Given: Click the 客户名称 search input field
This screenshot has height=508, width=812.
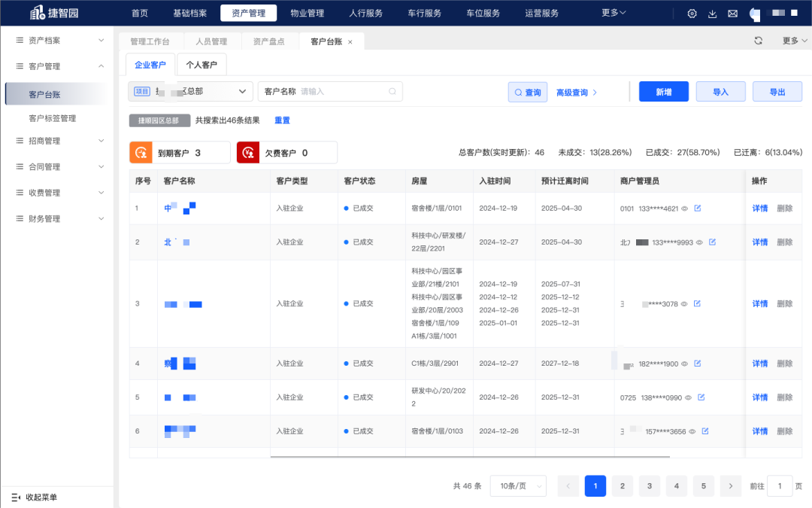Looking at the screenshot, I should pyautogui.click(x=342, y=91).
